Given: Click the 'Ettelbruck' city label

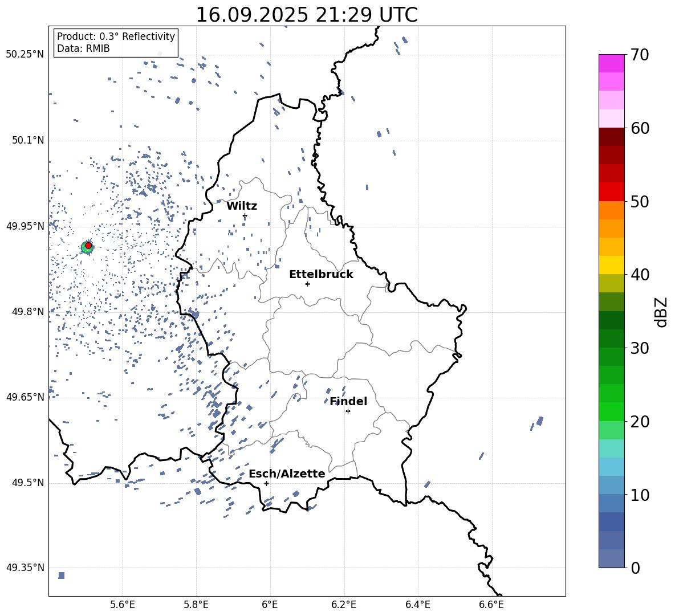Looking at the screenshot, I should pos(321,275).
